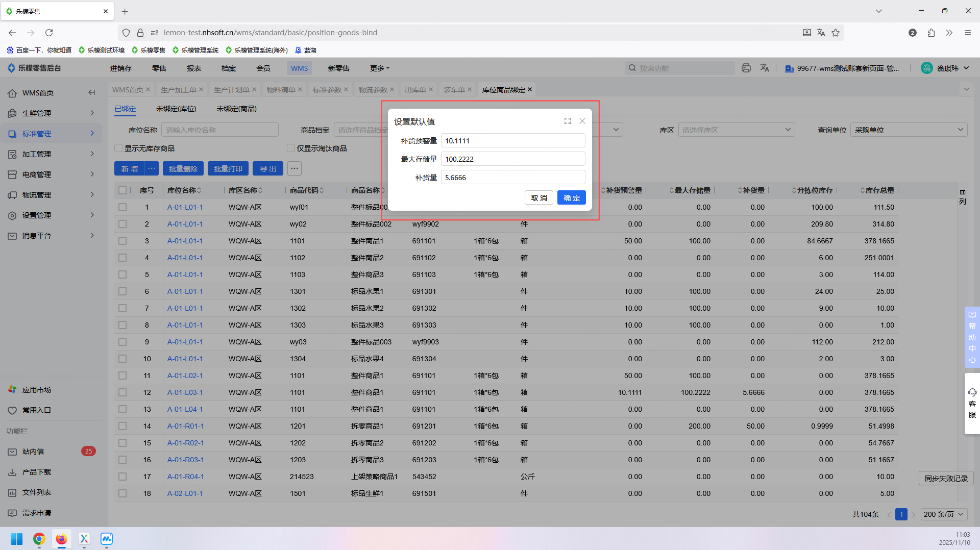Image resolution: width=980 pixels, height=550 pixels.
Task: Collapse the sidebar using the arrow next to WMS首页
Action: click(x=91, y=92)
